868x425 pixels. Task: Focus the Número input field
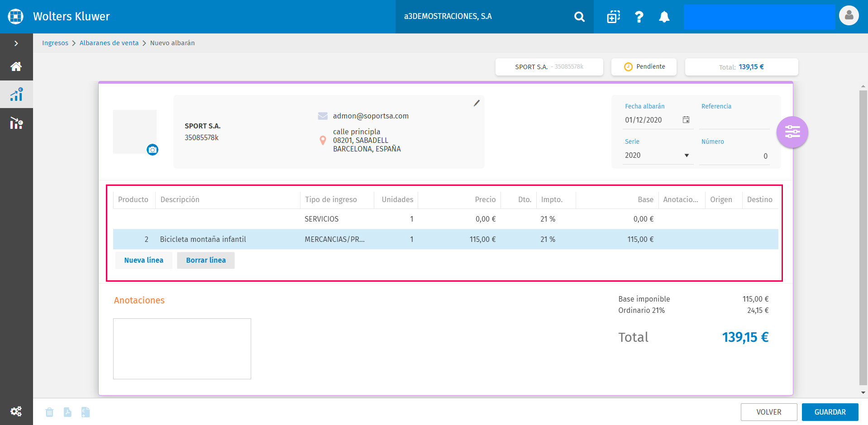[x=734, y=156]
